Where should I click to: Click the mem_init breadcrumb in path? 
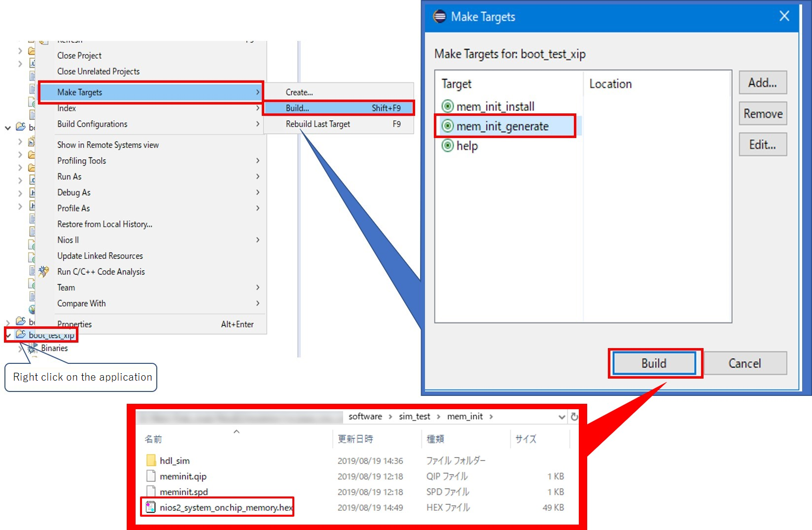(464, 417)
